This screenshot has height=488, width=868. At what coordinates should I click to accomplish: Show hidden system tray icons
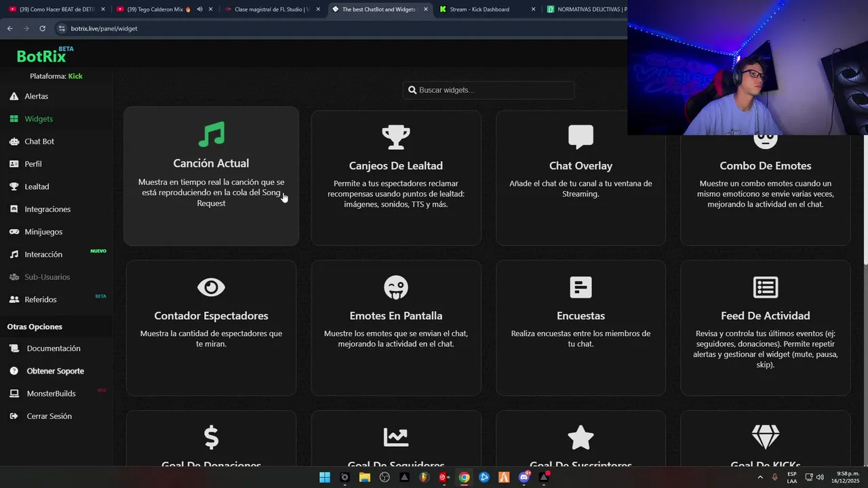click(x=760, y=477)
